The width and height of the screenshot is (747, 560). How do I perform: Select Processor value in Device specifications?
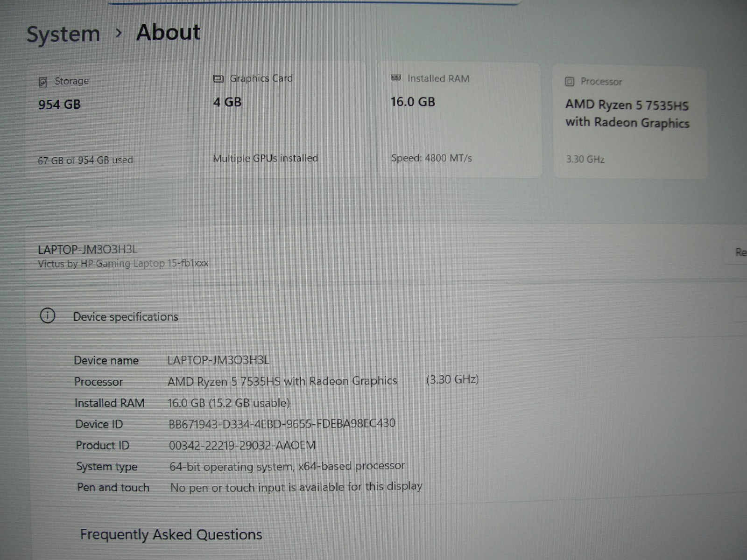tap(282, 381)
